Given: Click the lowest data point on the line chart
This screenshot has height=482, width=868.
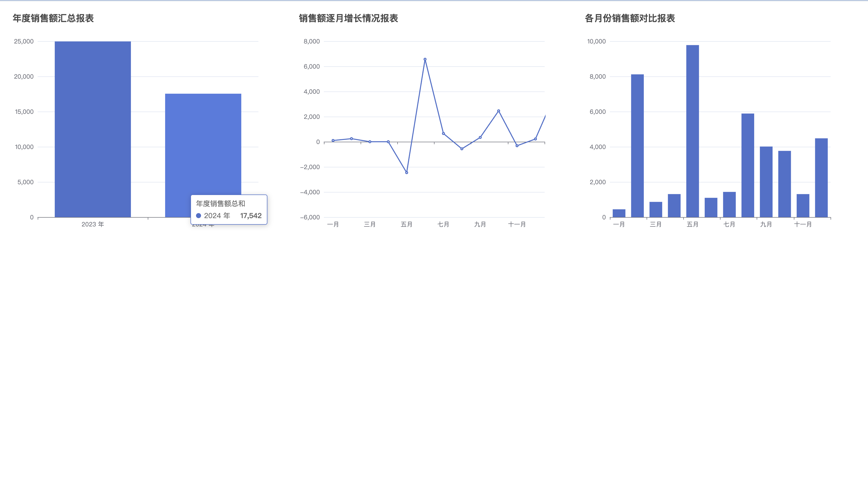Looking at the screenshot, I should pos(406,173).
